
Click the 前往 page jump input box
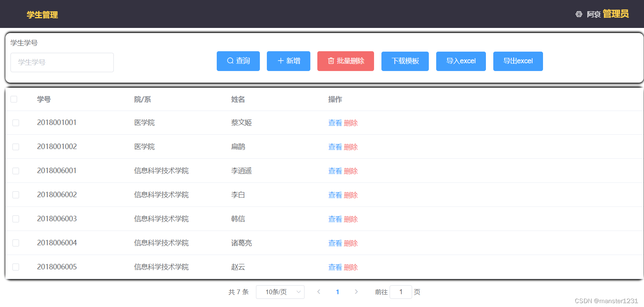[400, 292]
